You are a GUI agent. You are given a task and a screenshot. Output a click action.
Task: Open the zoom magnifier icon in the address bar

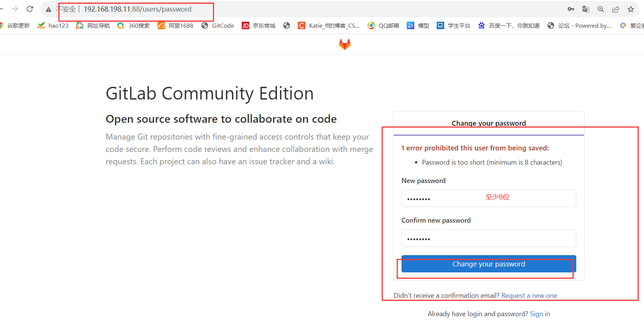pos(601,9)
